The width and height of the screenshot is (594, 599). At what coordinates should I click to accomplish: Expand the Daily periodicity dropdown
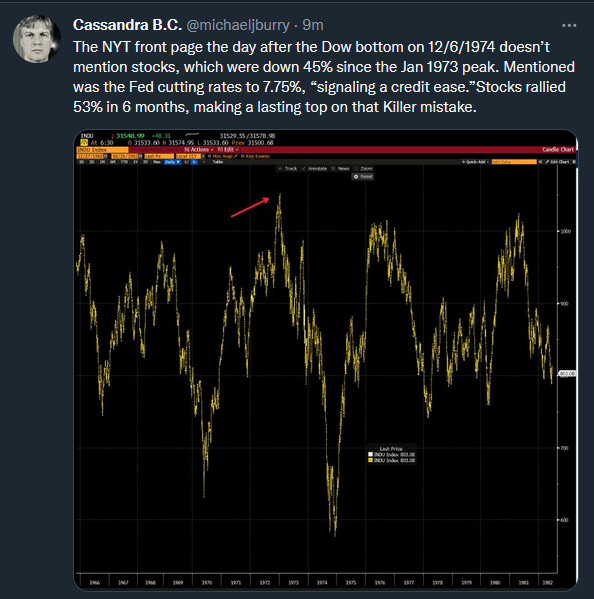pyautogui.click(x=172, y=162)
